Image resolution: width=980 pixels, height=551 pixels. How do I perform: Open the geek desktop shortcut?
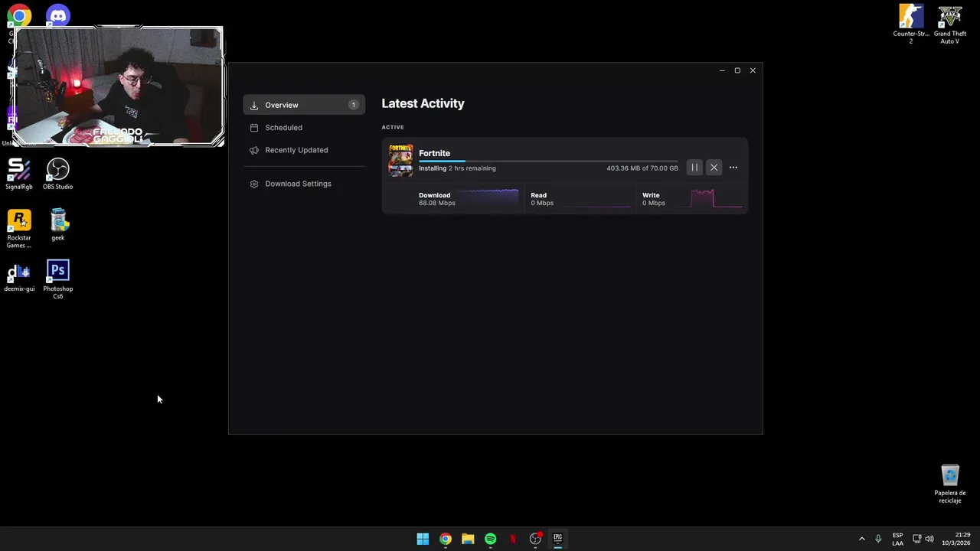click(57, 225)
